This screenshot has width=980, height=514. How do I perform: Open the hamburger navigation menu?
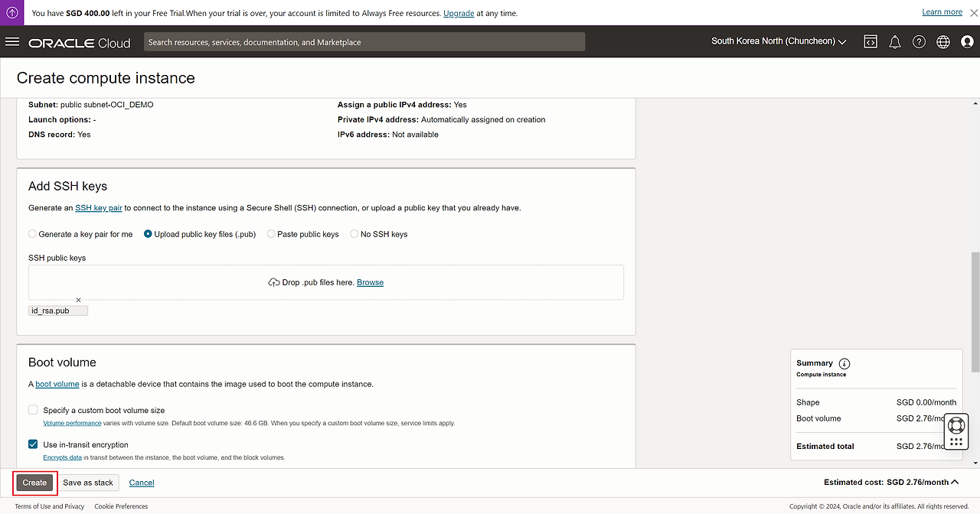click(x=12, y=42)
